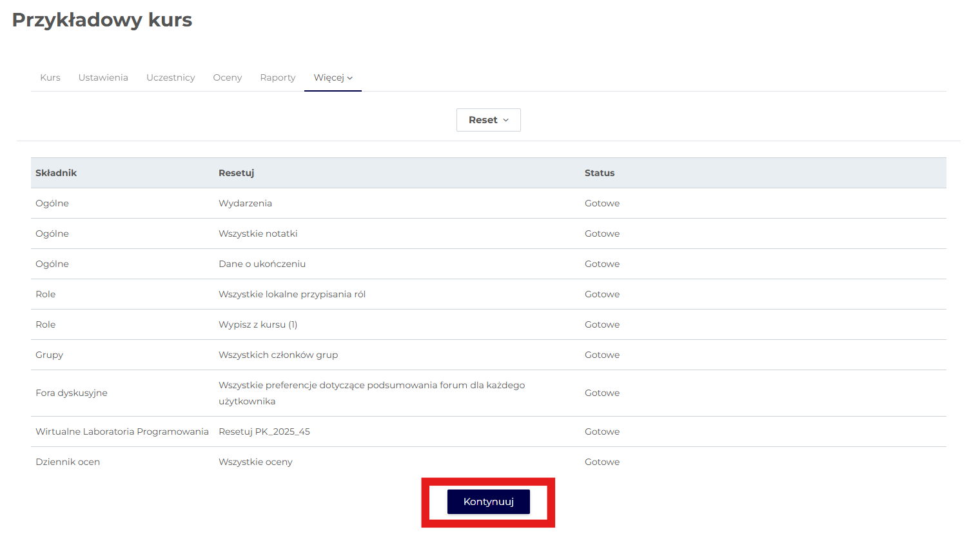This screenshot has width=980, height=534.
Task: Click the Grupy component cell
Action: [50, 355]
